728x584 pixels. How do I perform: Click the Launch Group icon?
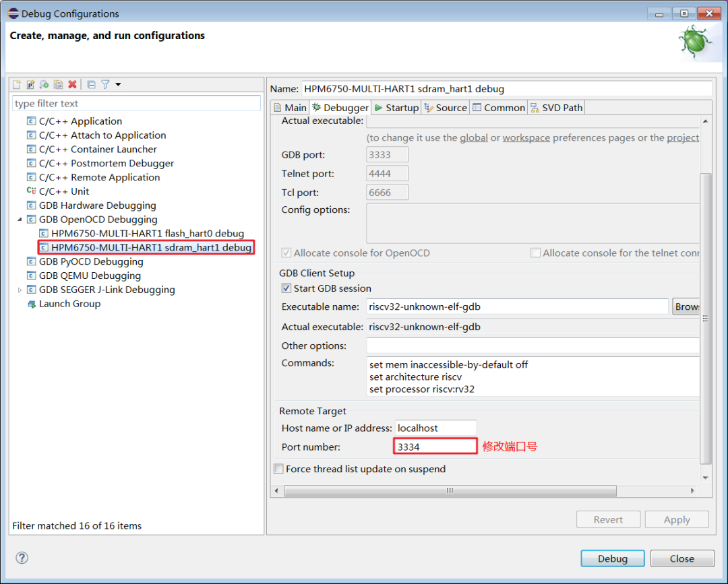[x=31, y=304]
